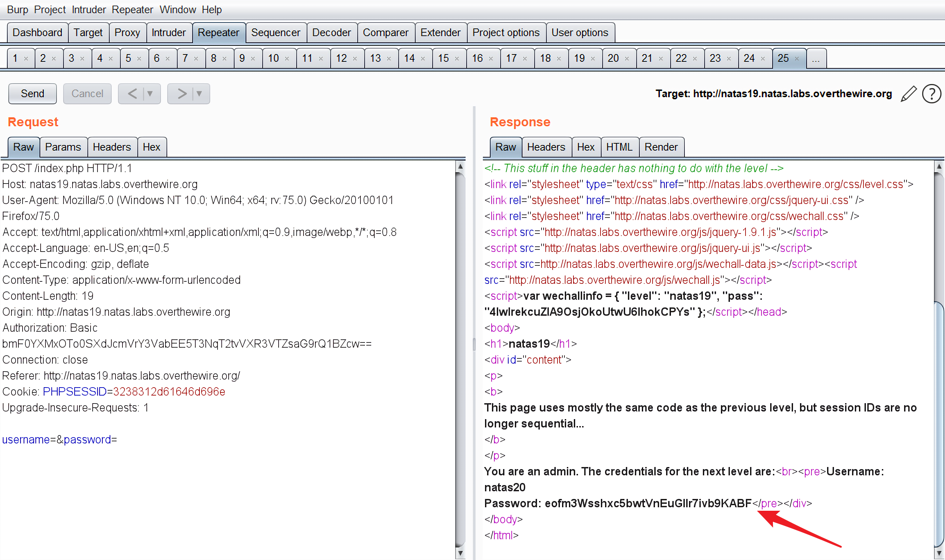
Task: Select Repeater tab 7
Action: 191,59
